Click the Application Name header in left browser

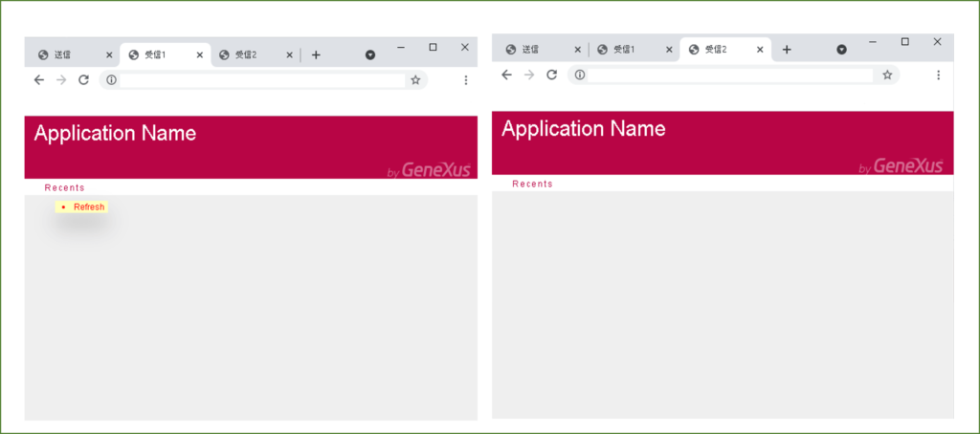[x=115, y=133]
